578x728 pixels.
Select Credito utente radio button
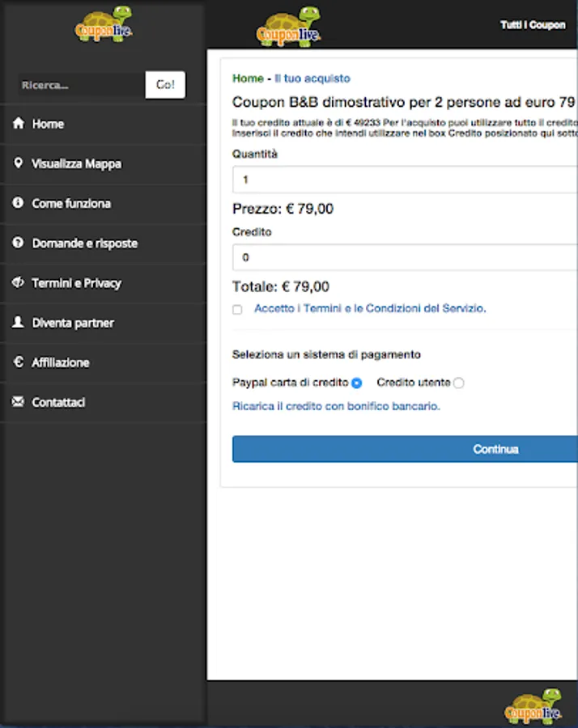[x=459, y=383]
